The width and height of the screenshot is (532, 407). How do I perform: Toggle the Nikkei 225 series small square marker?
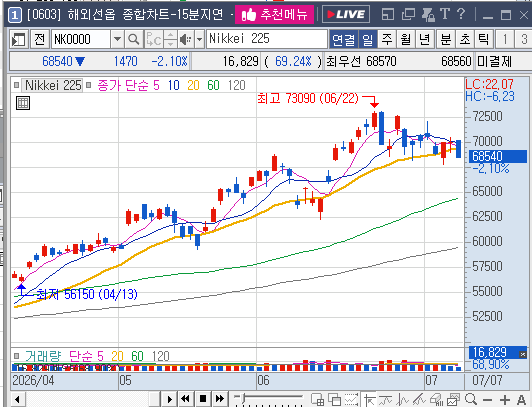point(16,85)
